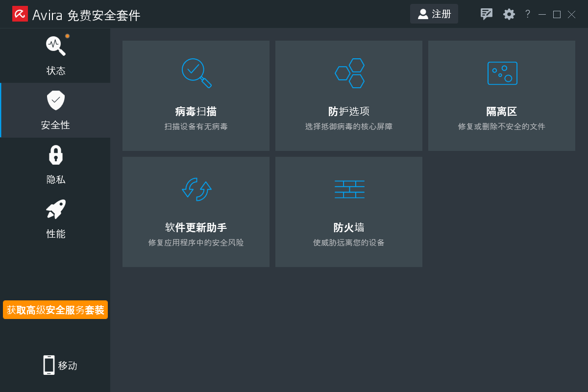588x392 pixels.
Task: Open the 移动 mobile section
Action: point(60,366)
